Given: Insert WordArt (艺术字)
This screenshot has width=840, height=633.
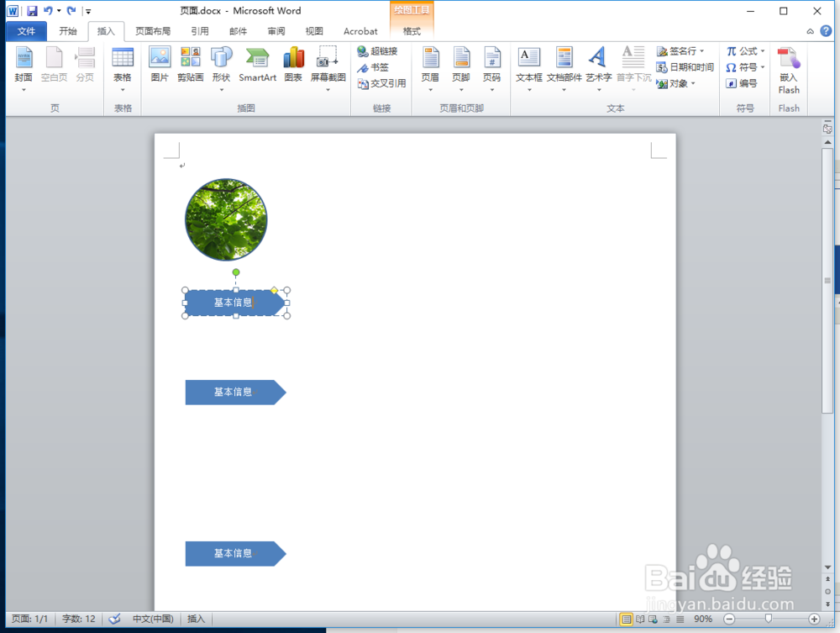Looking at the screenshot, I should [598, 70].
